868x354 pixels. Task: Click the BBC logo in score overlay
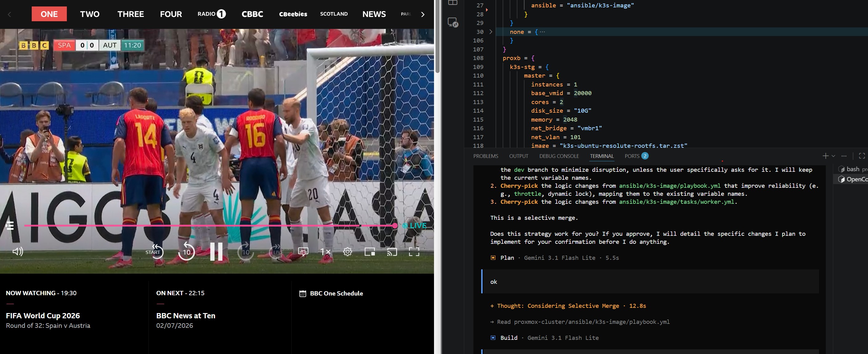click(34, 45)
